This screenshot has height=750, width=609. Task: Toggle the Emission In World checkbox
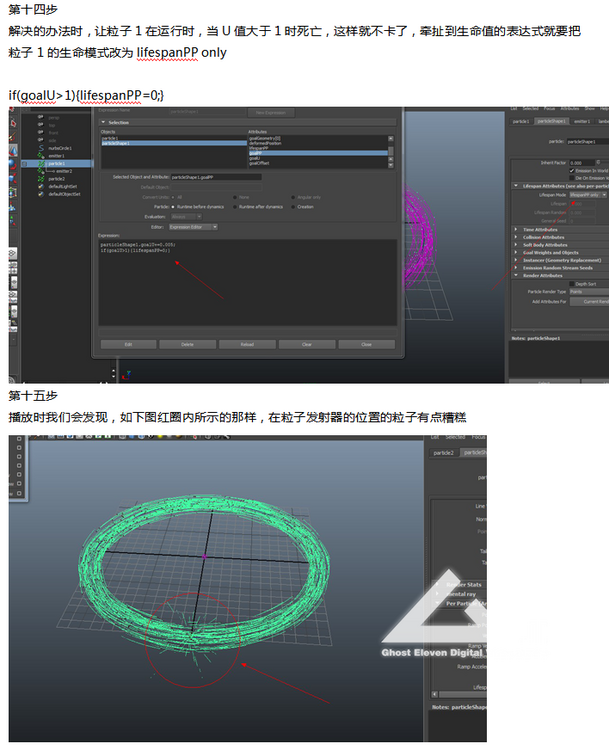point(572,171)
